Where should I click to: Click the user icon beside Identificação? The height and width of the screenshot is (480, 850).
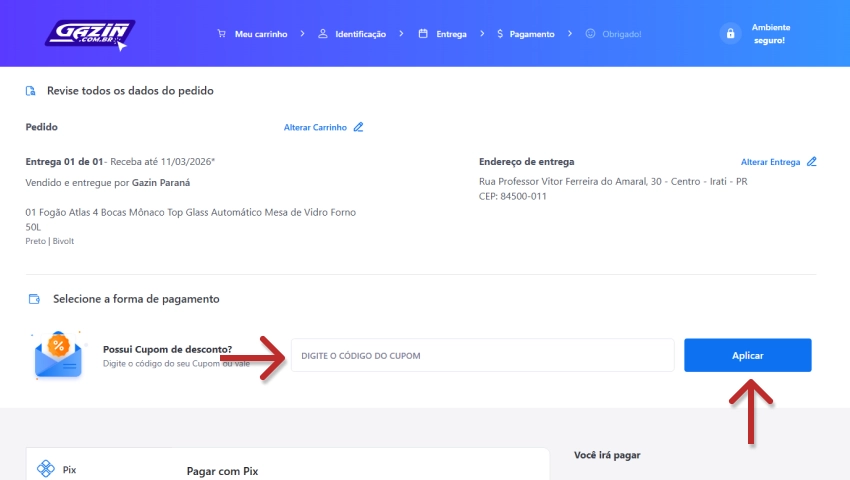(323, 34)
